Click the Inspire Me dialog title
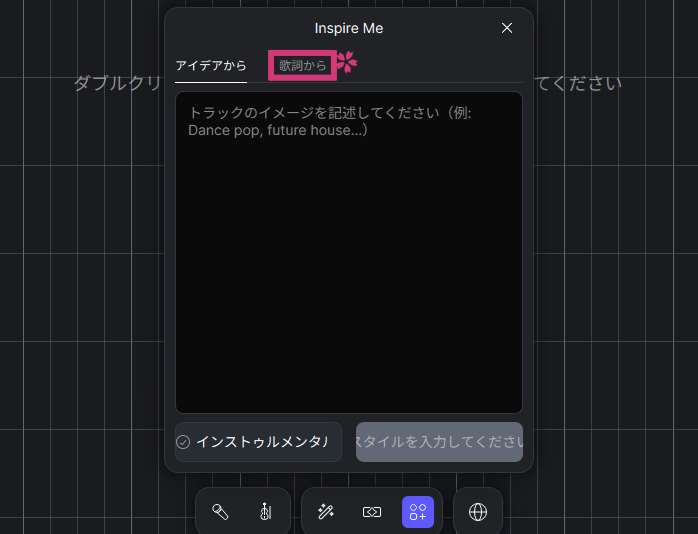Screen dimensions: 698x534 click(348, 28)
